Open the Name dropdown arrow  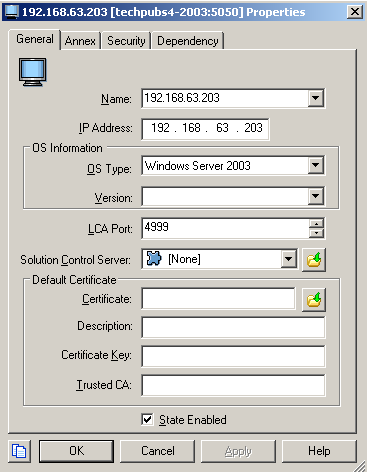315,98
